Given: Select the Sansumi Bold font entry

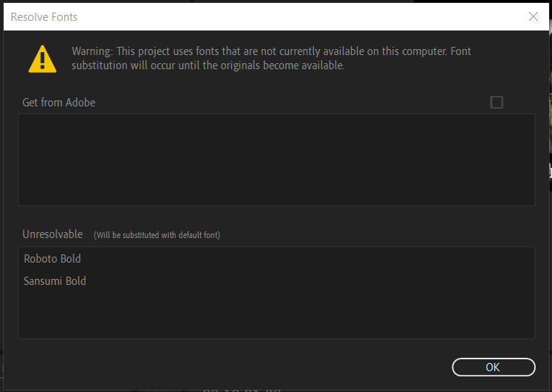Looking at the screenshot, I should [x=55, y=281].
